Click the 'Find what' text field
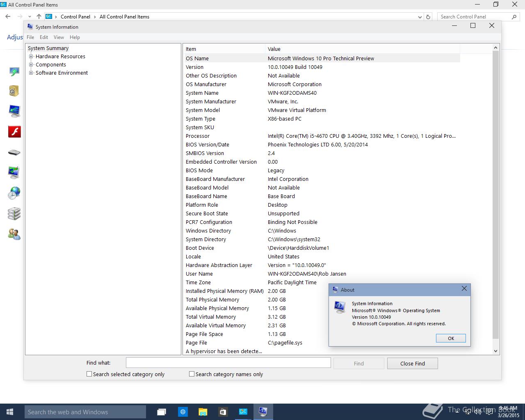Image resolution: width=525 pixels, height=420 pixels. point(228,363)
